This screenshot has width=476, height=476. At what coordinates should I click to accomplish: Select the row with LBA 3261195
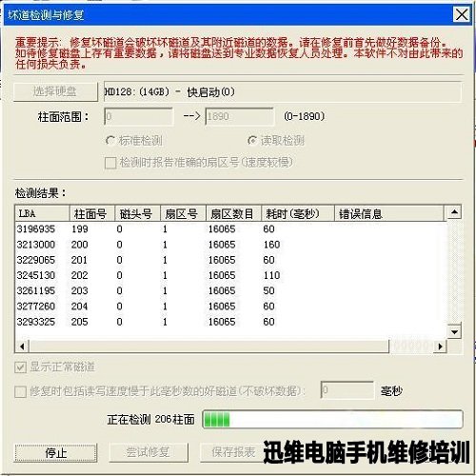tap(231, 290)
